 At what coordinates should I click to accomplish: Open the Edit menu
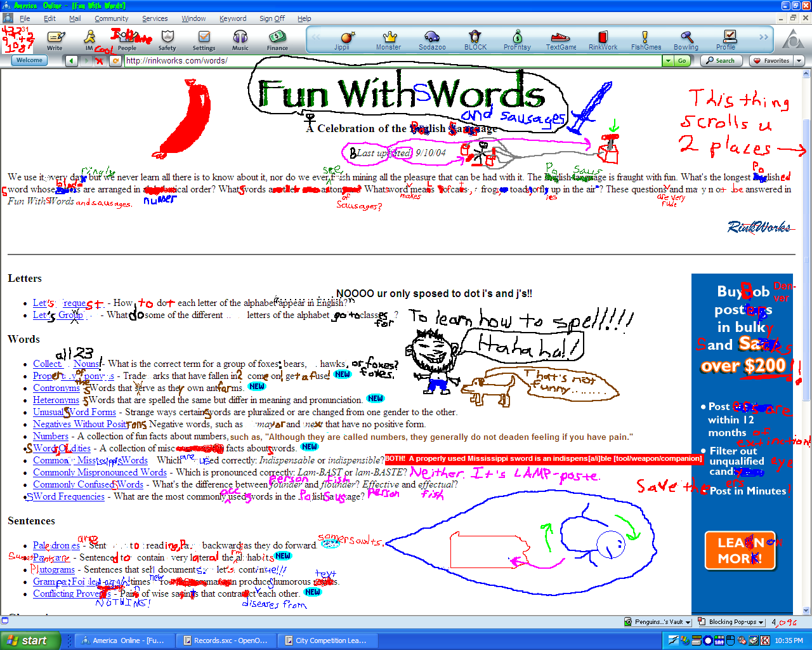tap(49, 18)
